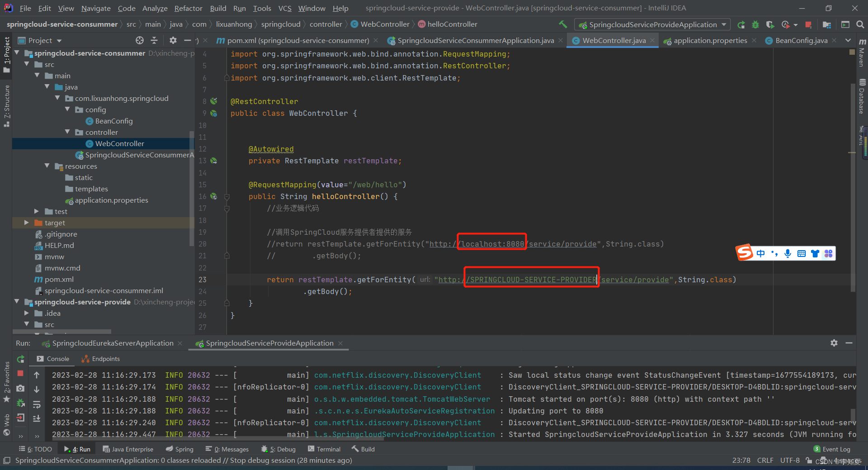
Task: Fold the helloController method at line 16
Action: coord(227,197)
